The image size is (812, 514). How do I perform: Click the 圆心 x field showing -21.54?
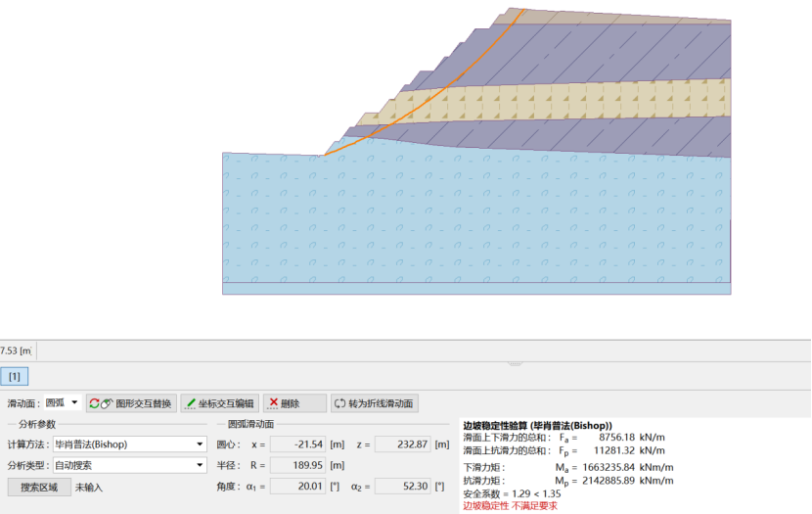[x=298, y=444]
